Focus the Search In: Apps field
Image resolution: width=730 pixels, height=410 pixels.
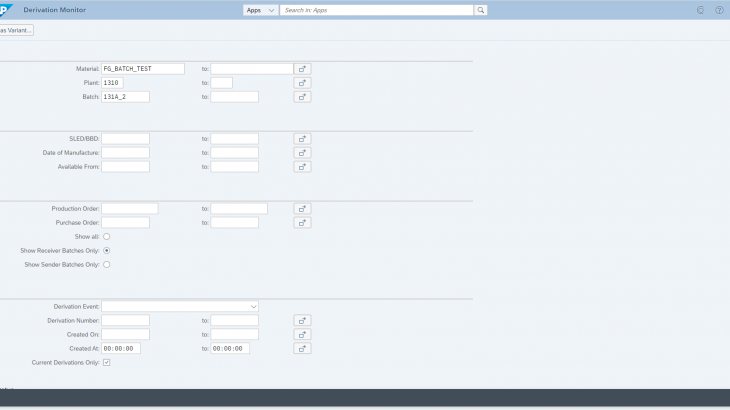[377, 10]
